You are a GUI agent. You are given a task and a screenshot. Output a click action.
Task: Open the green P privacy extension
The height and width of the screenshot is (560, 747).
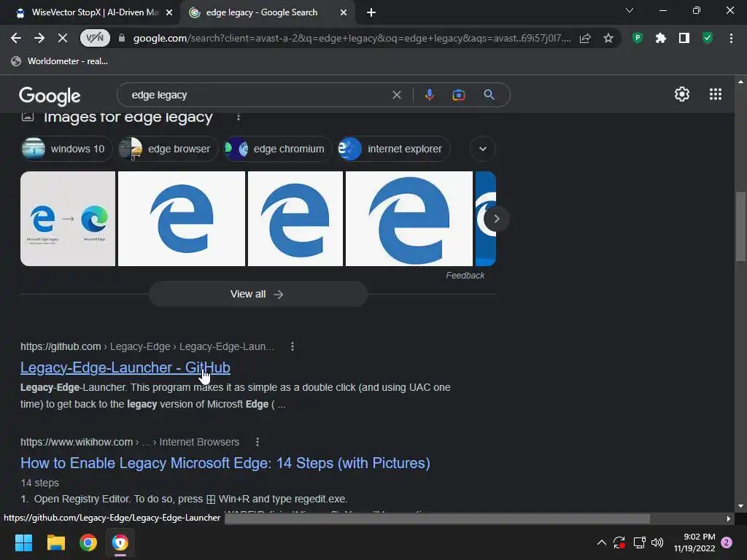[x=637, y=38]
